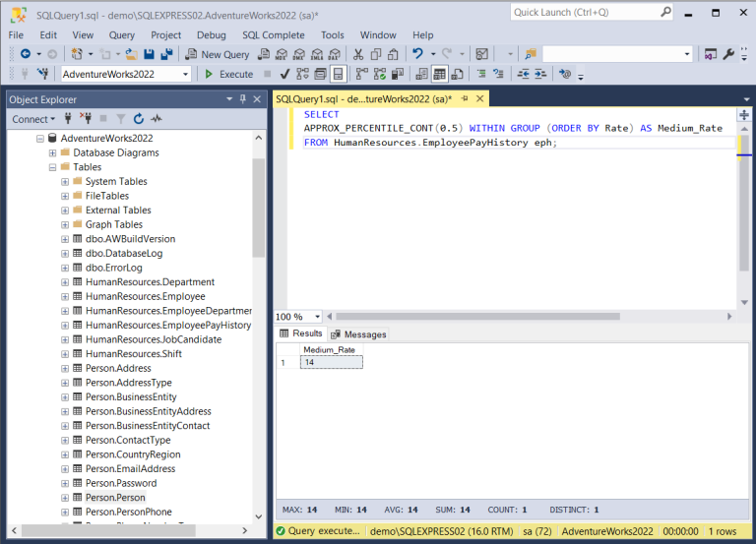
Task: Switch to the Messages tab
Action: (x=358, y=334)
